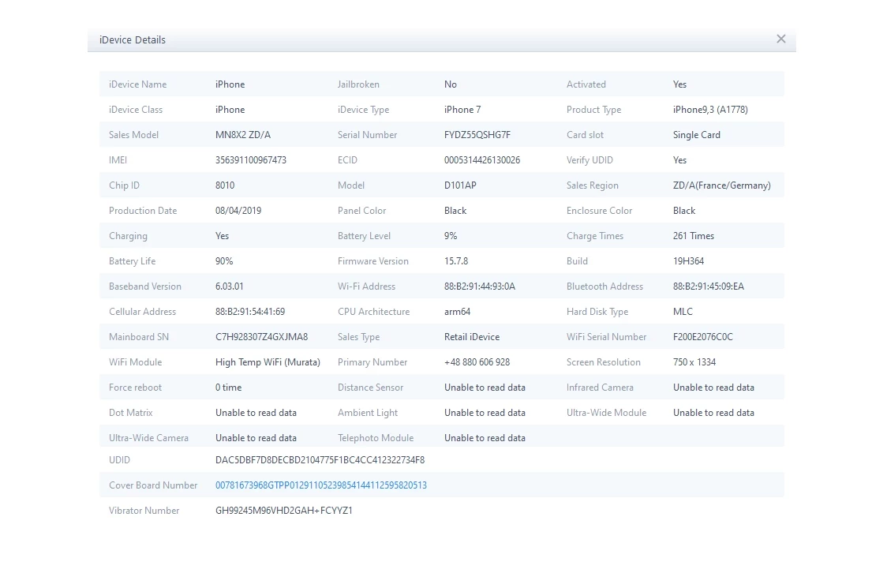Click the iDevice Details title text
This screenshot has width=887, height=588.
(133, 39)
